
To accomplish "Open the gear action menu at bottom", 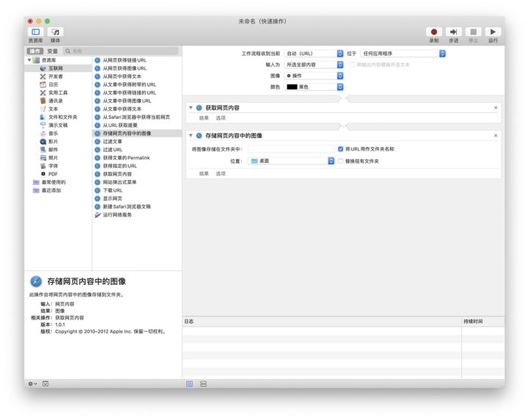I will pyautogui.click(x=33, y=383).
